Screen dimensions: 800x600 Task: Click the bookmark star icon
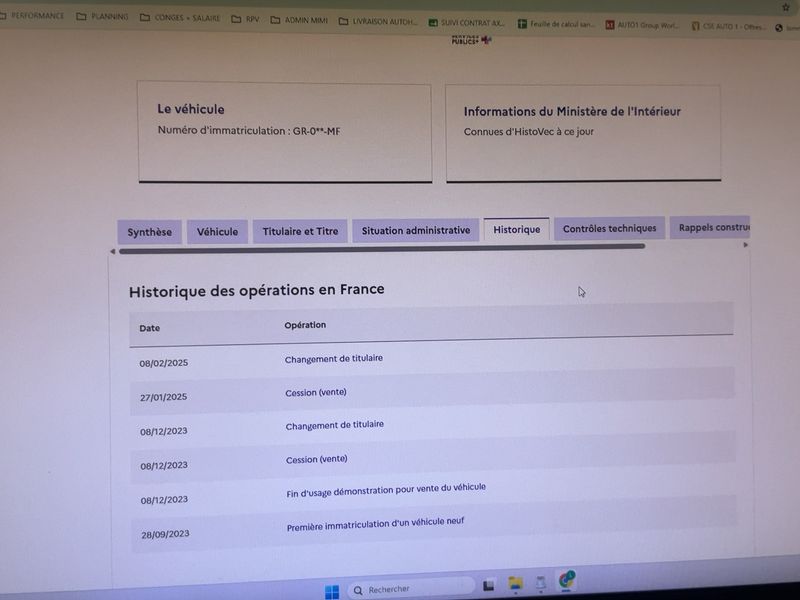[786, 7]
